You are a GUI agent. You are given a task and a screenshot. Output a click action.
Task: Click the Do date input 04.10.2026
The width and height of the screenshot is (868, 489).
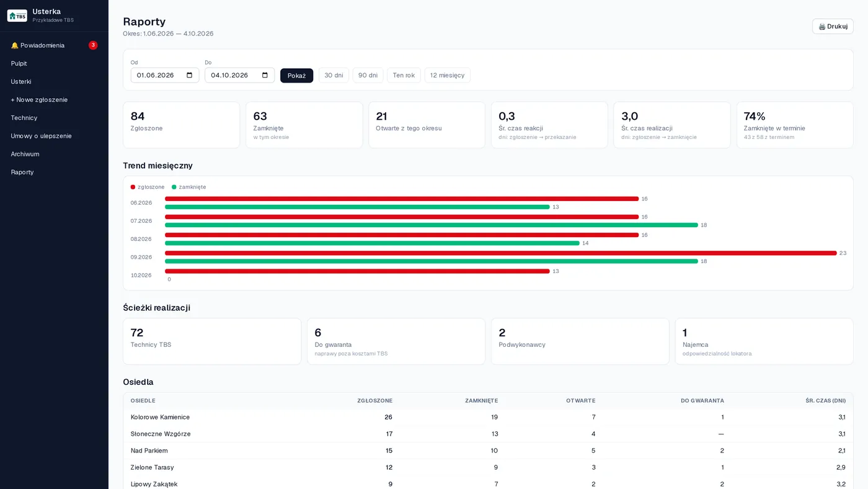click(x=239, y=75)
